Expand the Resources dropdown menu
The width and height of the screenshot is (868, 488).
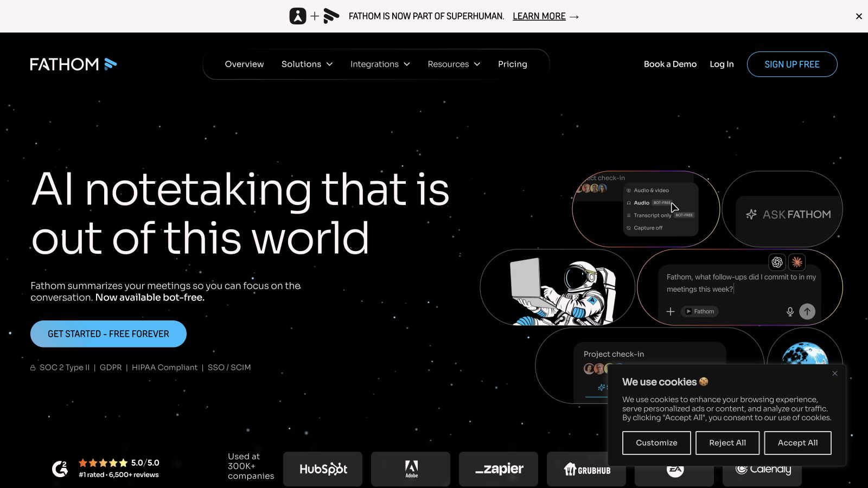pyautogui.click(x=454, y=64)
